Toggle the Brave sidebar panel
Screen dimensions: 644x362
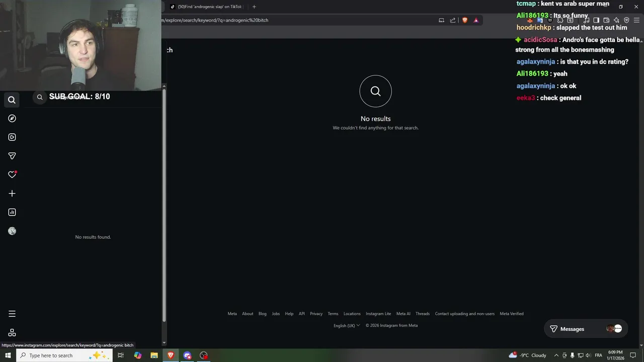596,20
